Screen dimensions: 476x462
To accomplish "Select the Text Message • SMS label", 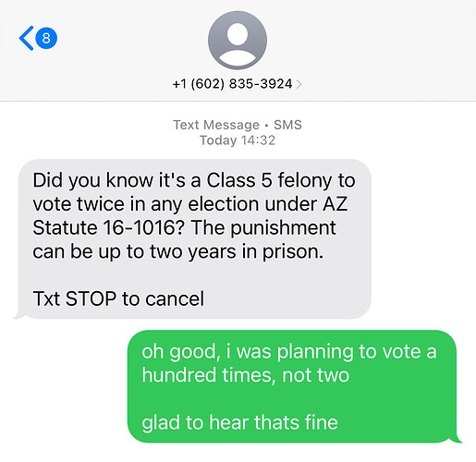I will [238, 125].
